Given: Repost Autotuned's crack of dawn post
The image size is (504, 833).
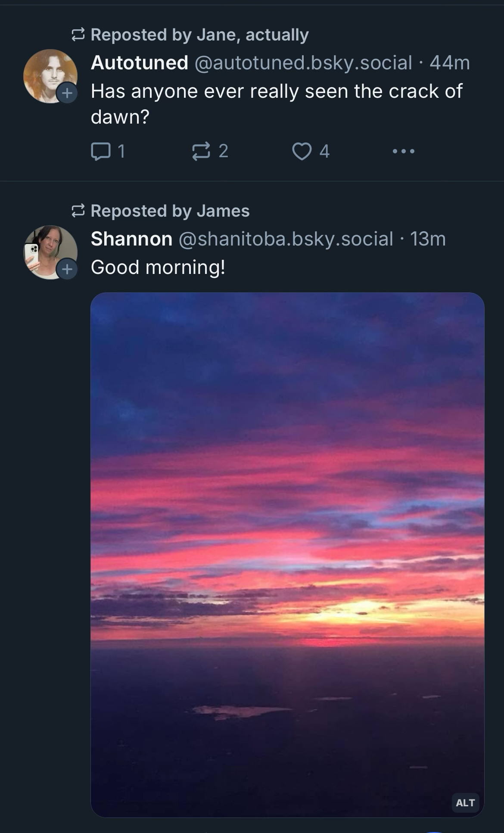Looking at the screenshot, I should (201, 151).
